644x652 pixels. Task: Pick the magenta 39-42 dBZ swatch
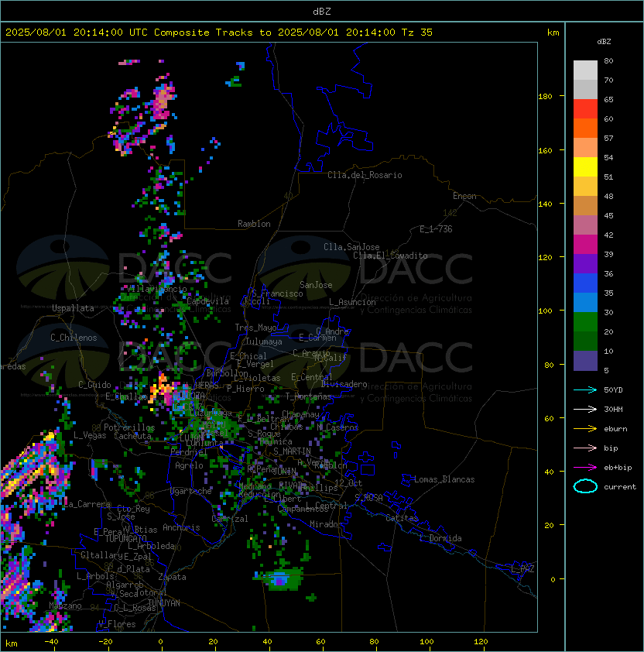tap(585, 244)
